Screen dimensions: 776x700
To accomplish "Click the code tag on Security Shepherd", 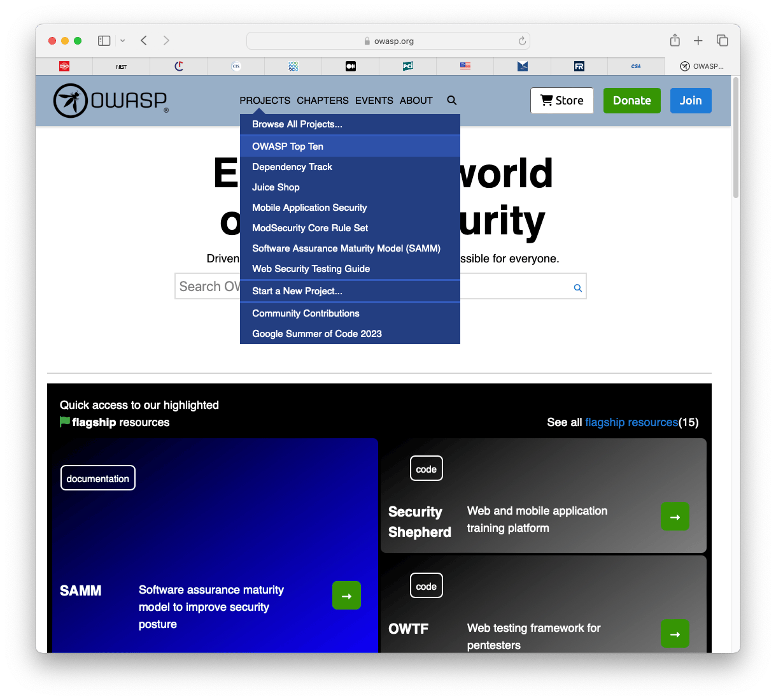I will coord(427,469).
